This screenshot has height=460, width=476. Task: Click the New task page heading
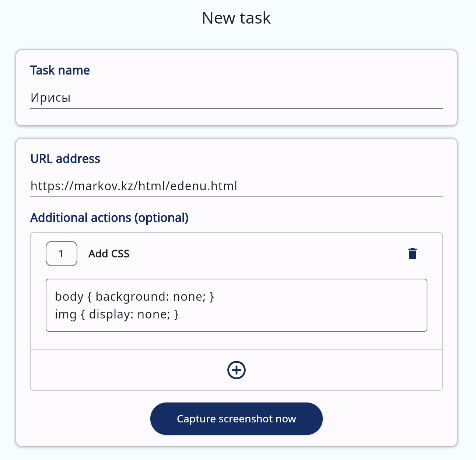coord(236,18)
